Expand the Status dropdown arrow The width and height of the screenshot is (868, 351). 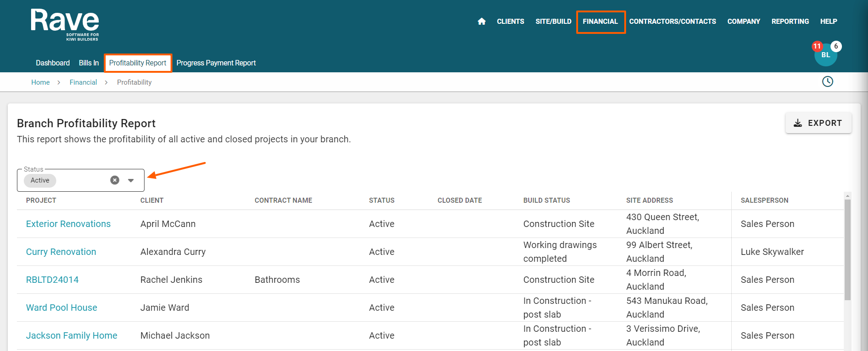(x=131, y=180)
